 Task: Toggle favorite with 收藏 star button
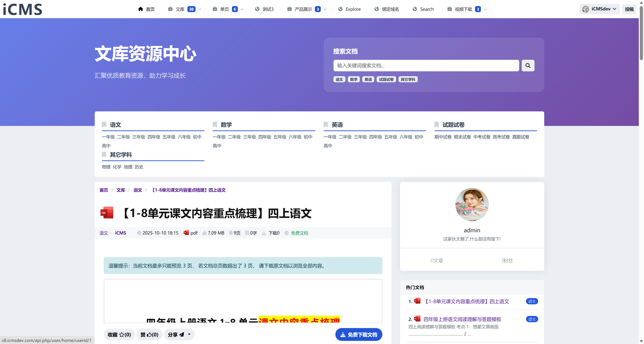(119, 334)
